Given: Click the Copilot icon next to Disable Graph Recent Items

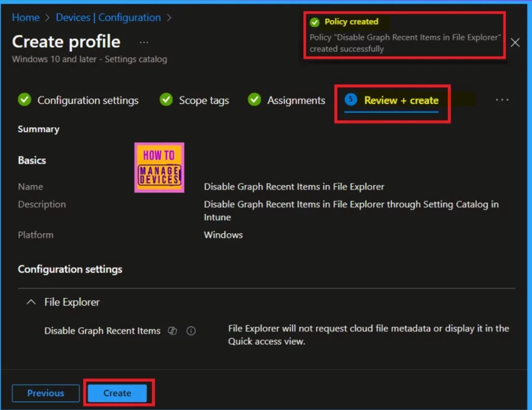Looking at the screenshot, I should 172,331.
